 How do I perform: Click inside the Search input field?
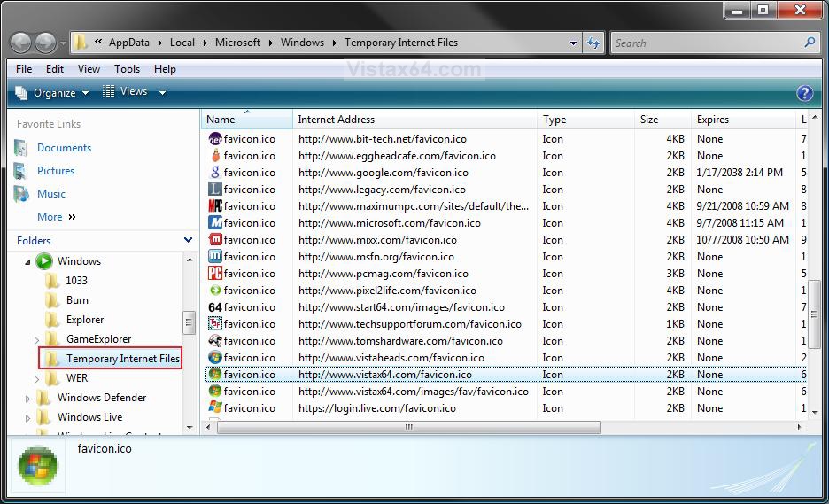[x=707, y=43]
